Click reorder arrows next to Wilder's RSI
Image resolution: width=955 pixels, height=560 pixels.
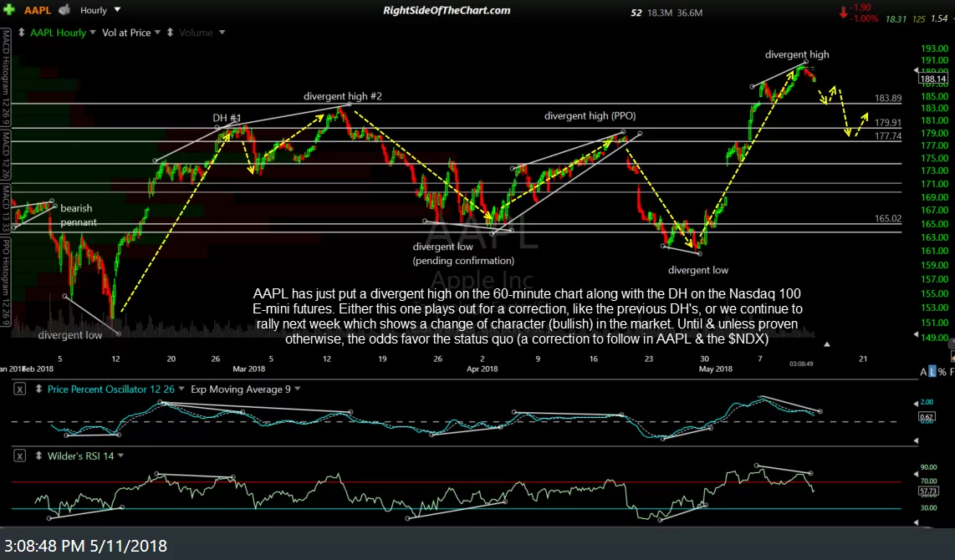[x=38, y=456]
